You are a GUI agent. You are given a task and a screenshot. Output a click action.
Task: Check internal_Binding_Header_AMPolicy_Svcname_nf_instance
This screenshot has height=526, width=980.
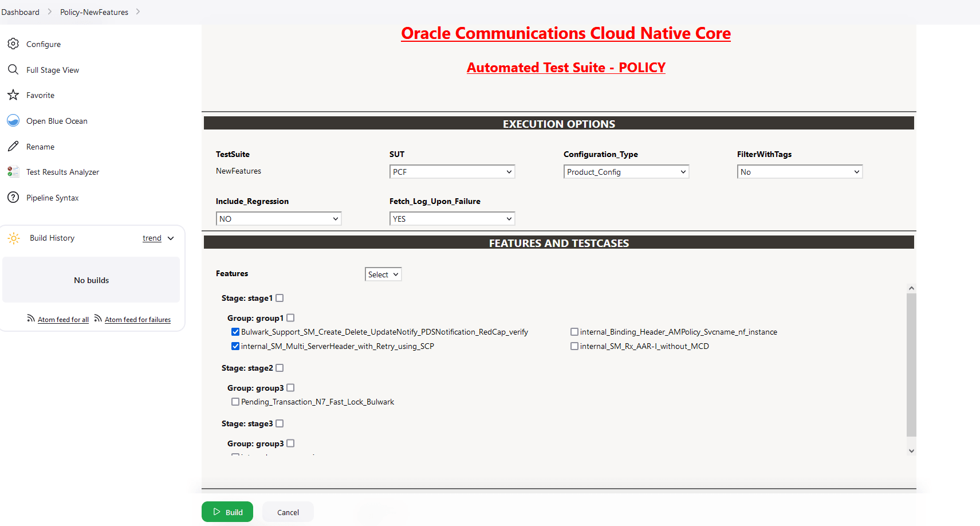tap(574, 332)
